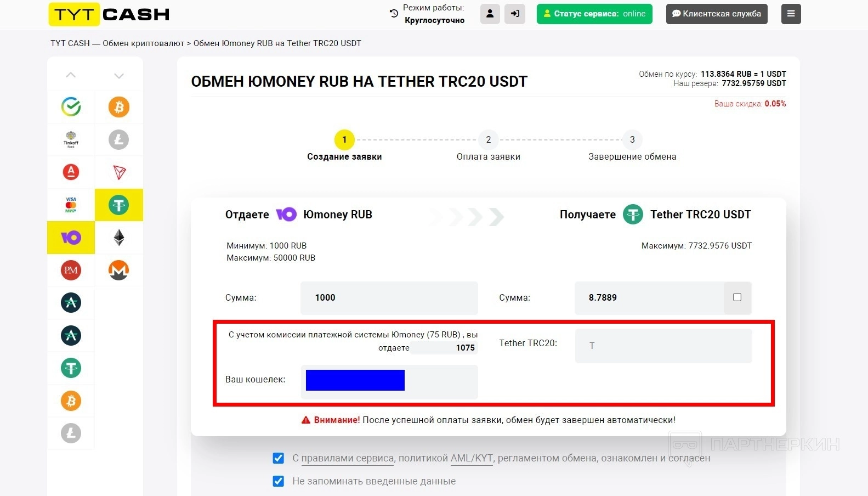Click the 1075 amount-with-commission field
Viewport: 868px width, 496px height.
point(444,347)
